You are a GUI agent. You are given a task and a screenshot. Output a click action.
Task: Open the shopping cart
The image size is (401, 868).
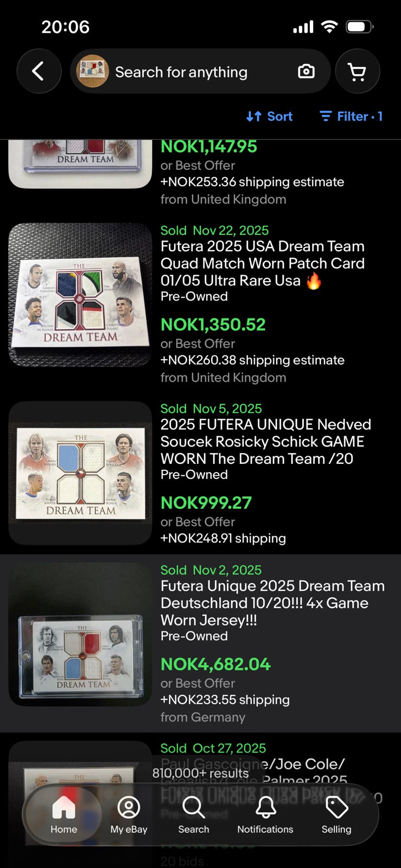(357, 72)
